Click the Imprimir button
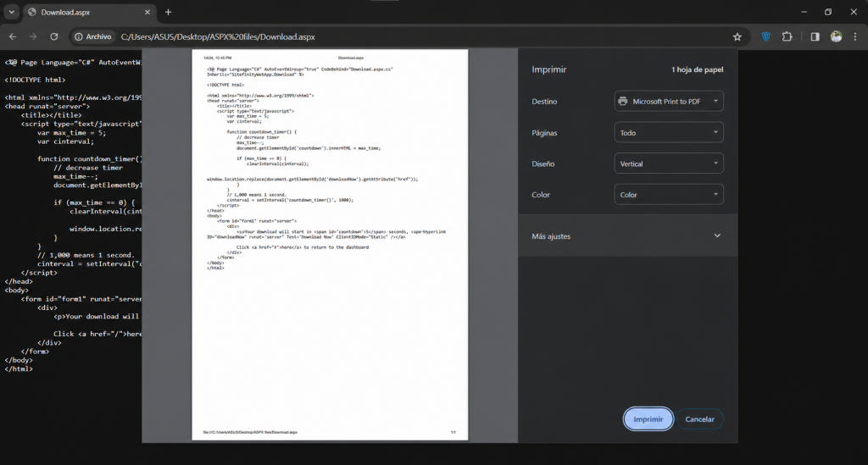Image resolution: width=868 pixels, height=465 pixels. pos(648,419)
